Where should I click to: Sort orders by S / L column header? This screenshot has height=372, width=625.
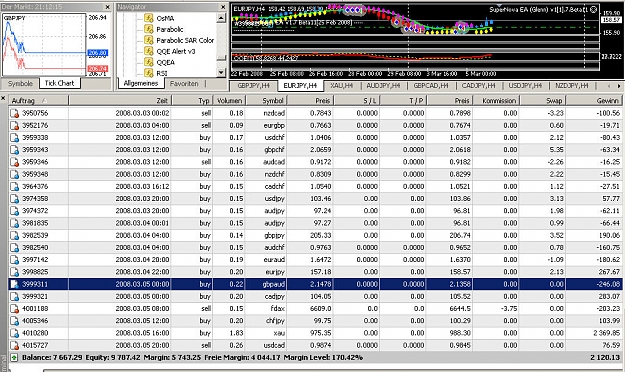(x=357, y=101)
